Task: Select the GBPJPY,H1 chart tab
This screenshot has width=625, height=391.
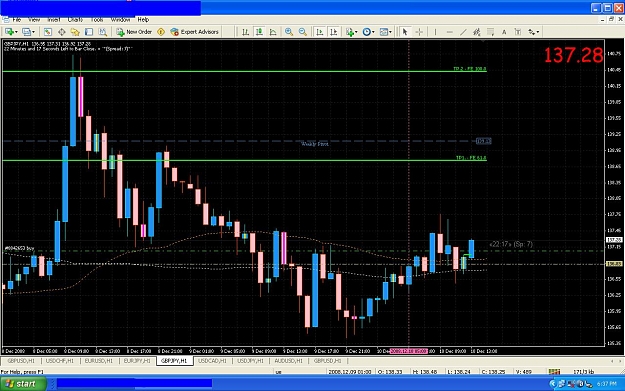Action: (174, 361)
